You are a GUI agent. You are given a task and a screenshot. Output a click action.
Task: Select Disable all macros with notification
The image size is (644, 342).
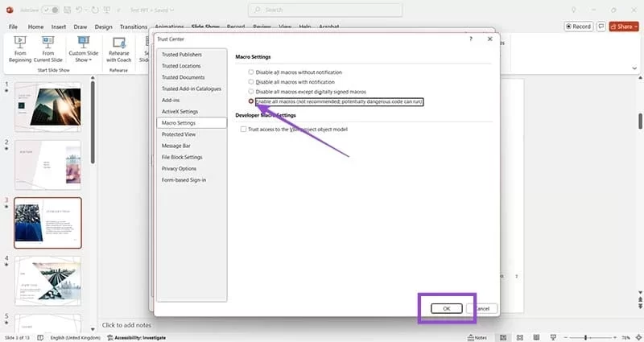251,82
